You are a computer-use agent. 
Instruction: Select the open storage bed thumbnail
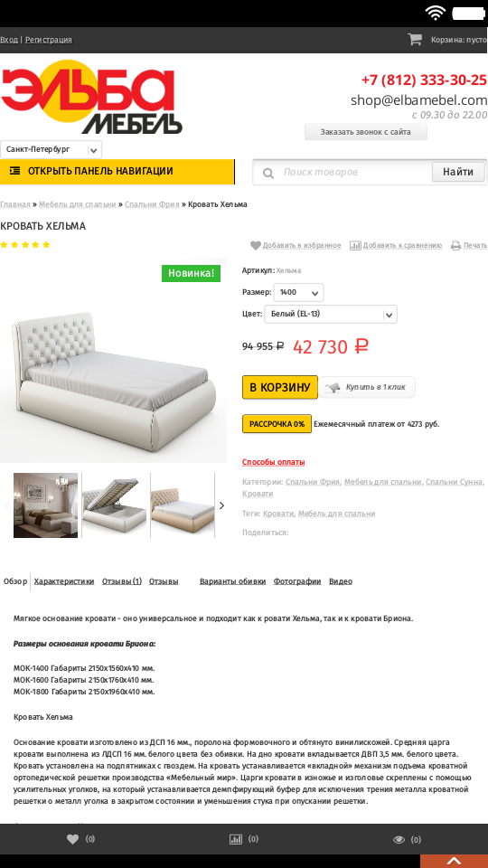(x=116, y=505)
